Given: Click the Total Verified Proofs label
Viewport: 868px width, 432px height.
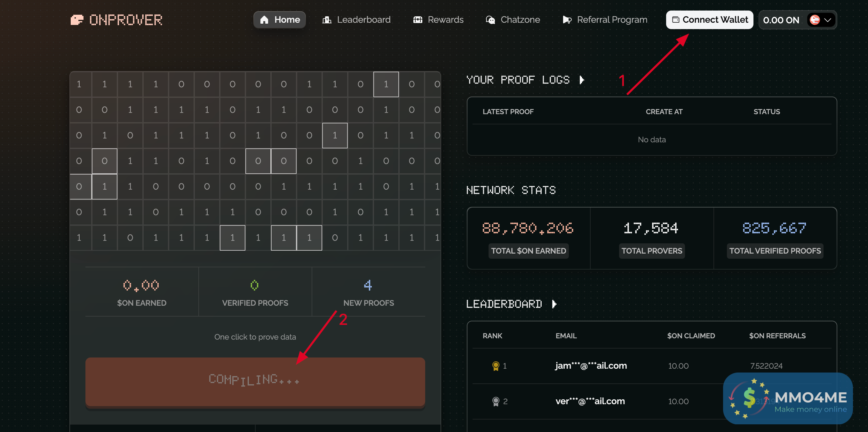Looking at the screenshot, I should pos(775,251).
